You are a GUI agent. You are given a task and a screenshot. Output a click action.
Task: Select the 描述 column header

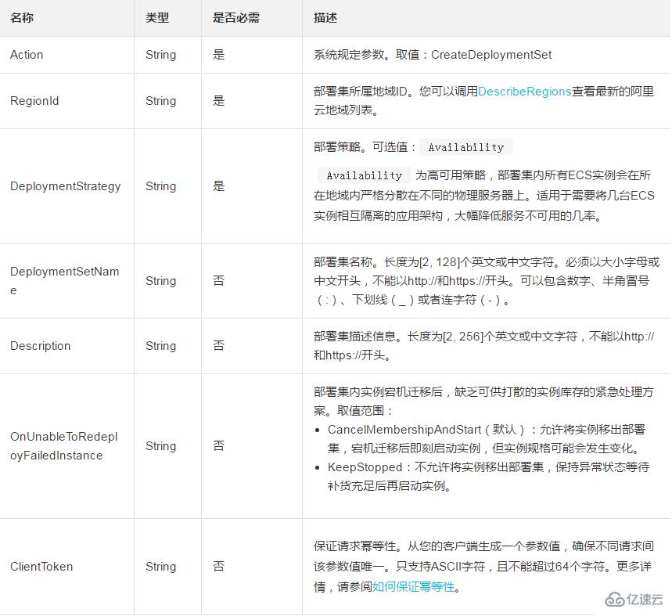325,18
